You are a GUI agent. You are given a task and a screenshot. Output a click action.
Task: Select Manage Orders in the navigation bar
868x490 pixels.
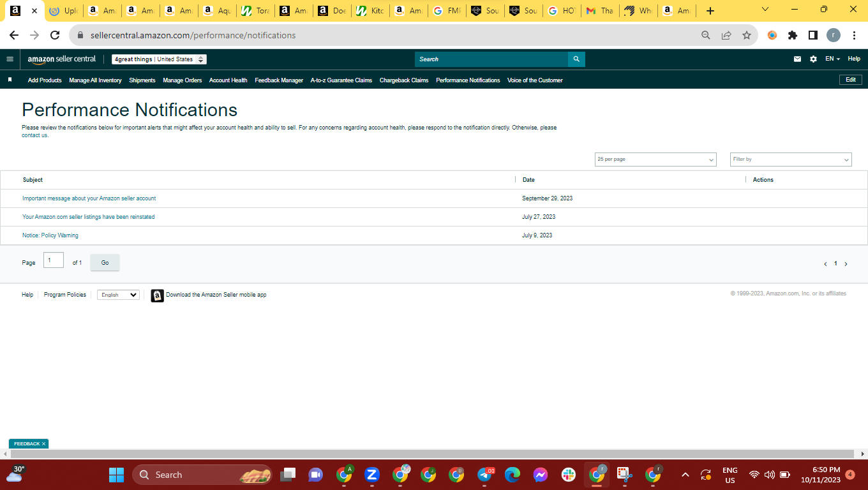coord(183,80)
